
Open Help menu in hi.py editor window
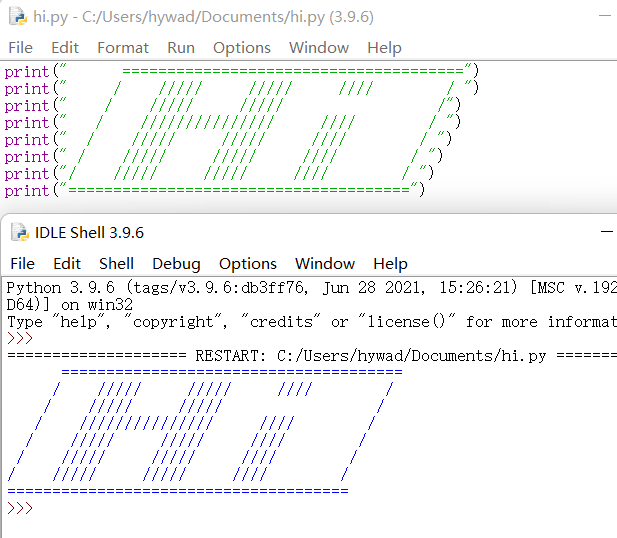(x=384, y=48)
